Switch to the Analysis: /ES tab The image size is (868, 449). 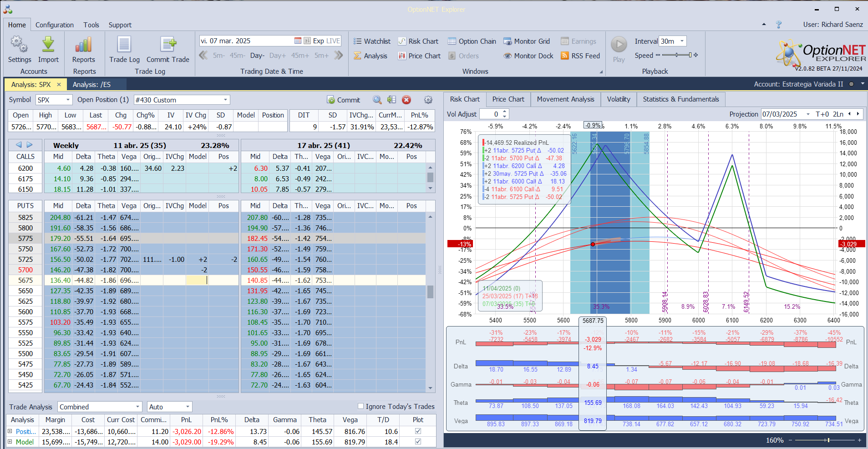(91, 85)
